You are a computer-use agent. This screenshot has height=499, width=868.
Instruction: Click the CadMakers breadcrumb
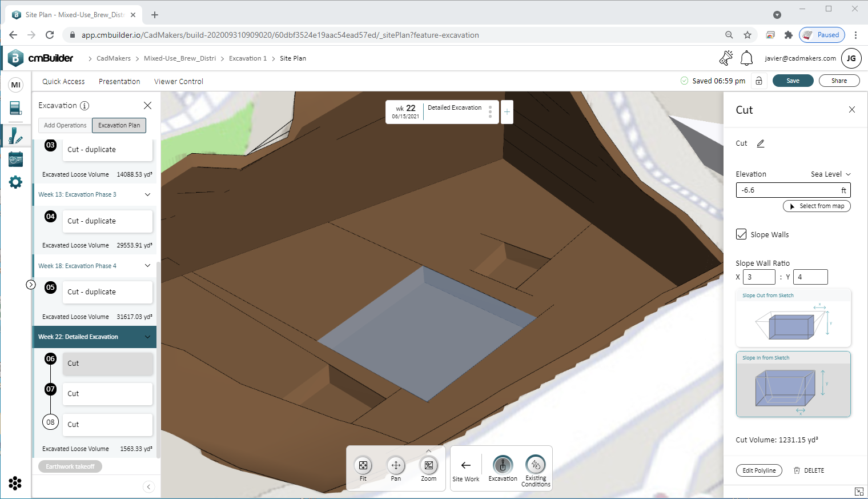pos(114,58)
